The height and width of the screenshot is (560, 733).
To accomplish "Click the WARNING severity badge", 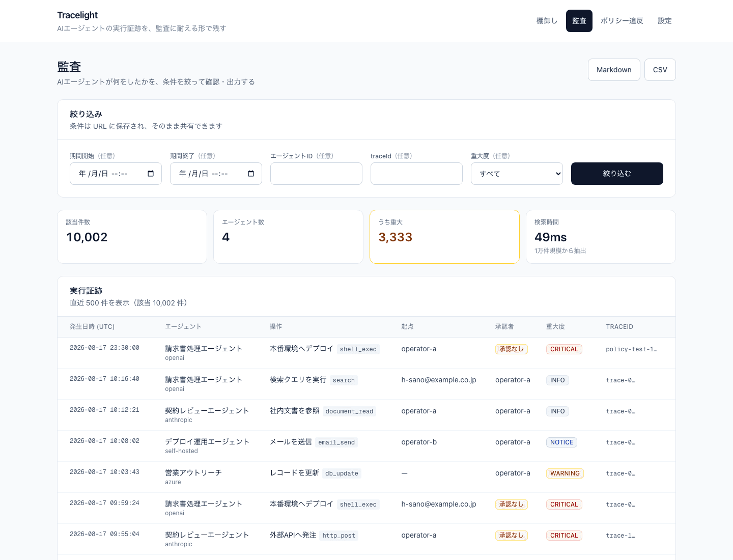I will (565, 473).
